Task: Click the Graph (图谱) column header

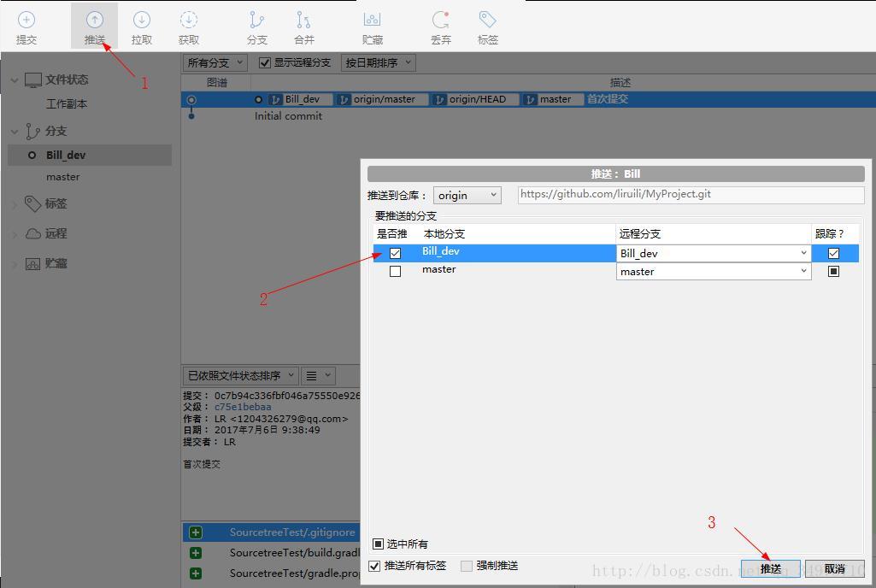Action: click(217, 83)
